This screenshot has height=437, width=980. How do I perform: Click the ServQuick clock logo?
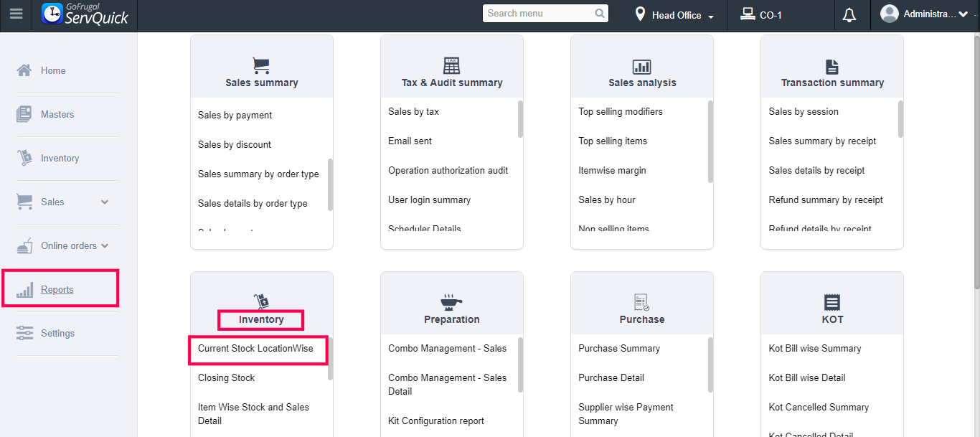coord(52,14)
